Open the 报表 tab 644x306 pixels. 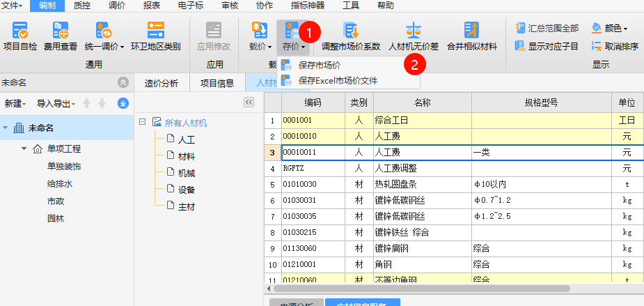(x=152, y=6)
